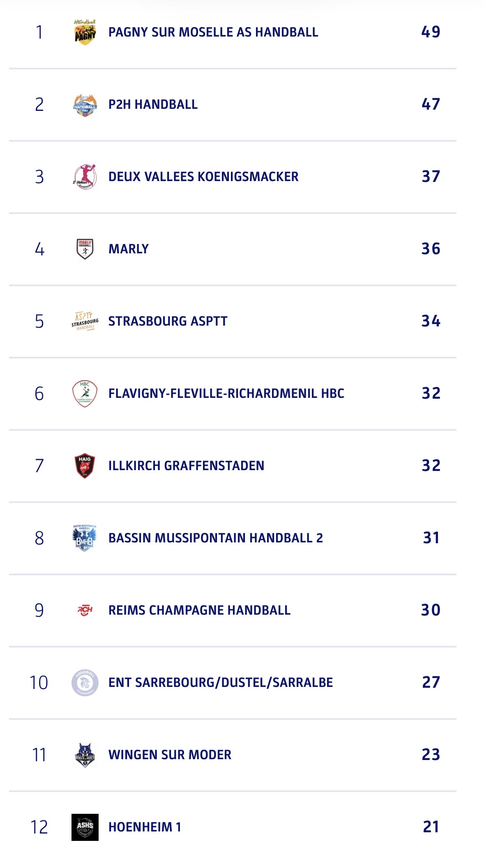The width and height of the screenshot is (484, 868).
Task: Tap the Reims Champagne RCH logo
Action: pos(85,610)
